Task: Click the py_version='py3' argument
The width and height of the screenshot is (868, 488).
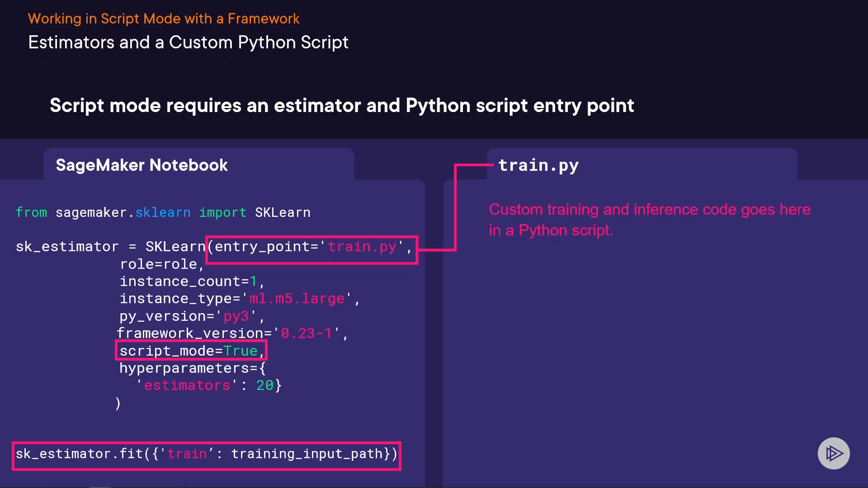Action: (x=191, y=316)
